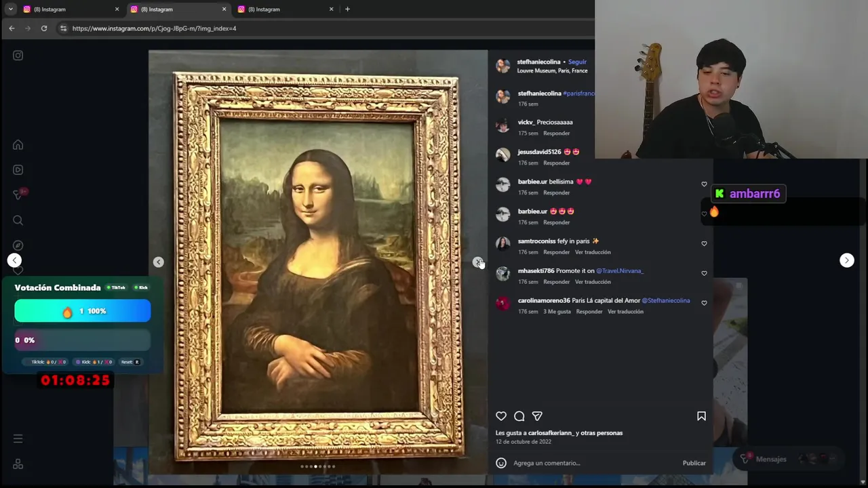Open carlosafkeriann_ profile from likes line
This screenshot has width=868, height=488.
point(551,433)
